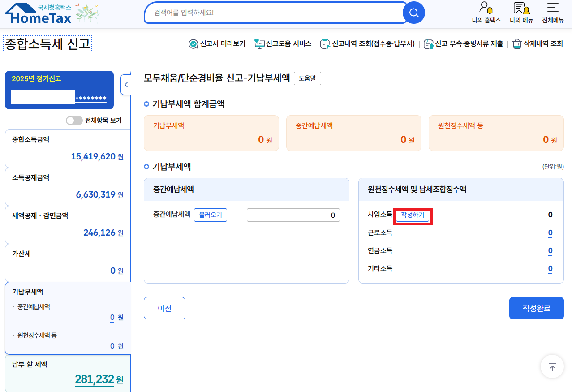The height and width of the screenshot is (392, 572).
Task: Click the HomeTax logo
Action: (x=38, y=13)
